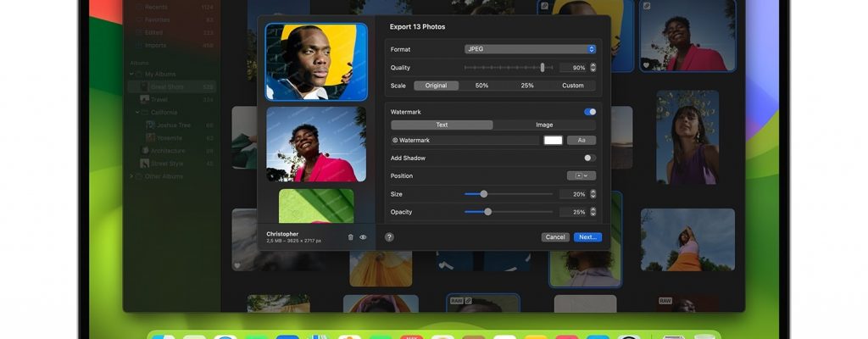The height and width of the screenshot is (339, 868).
Task: Pick the white watermark color swatch
Action: [553, 140]
